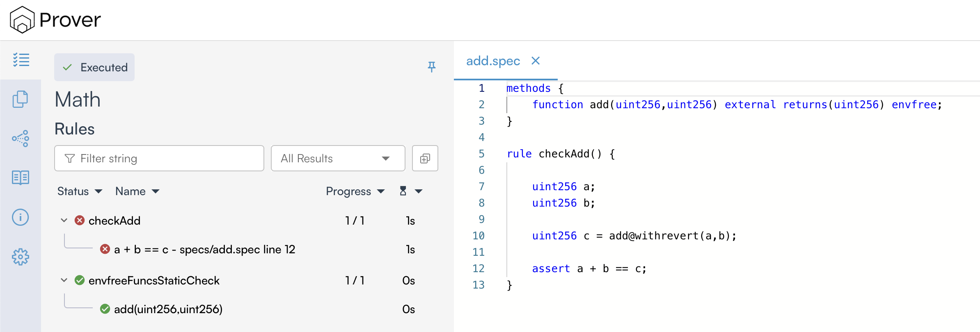
Task: Select the failed assertion a + b == c
Action: coord(204,250)
